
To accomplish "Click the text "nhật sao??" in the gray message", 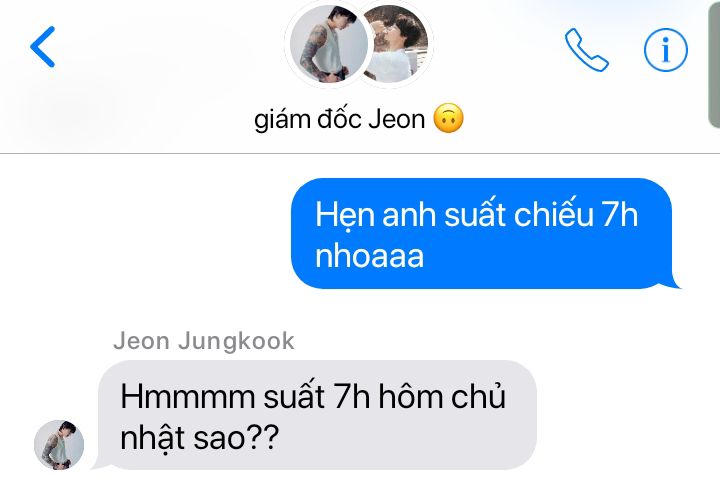I will pyautogui.click(x=199, y=438).
